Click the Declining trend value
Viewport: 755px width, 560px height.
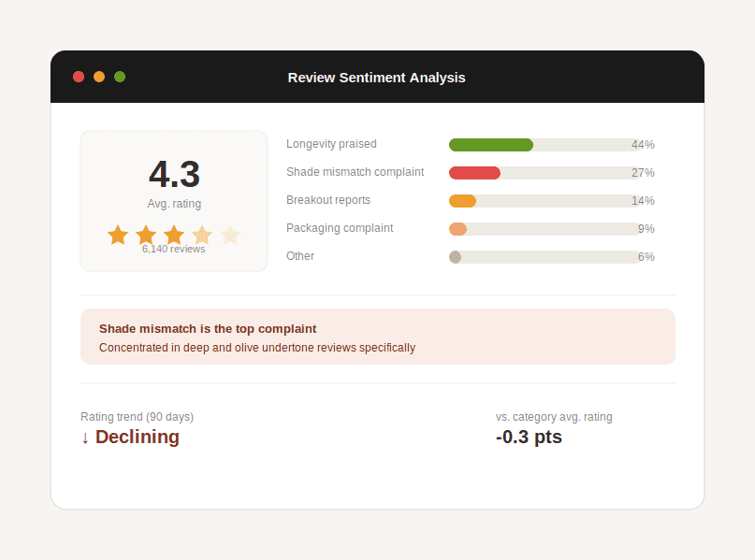pyautogui.click(x=138, y=437)
